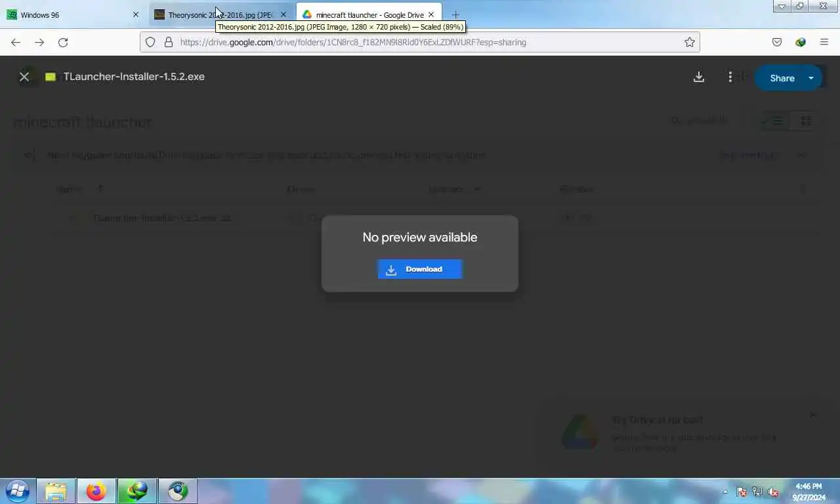This screenshot has height=504, width=840.
Task: Go back to the previous page
Action: click(16, 42)
